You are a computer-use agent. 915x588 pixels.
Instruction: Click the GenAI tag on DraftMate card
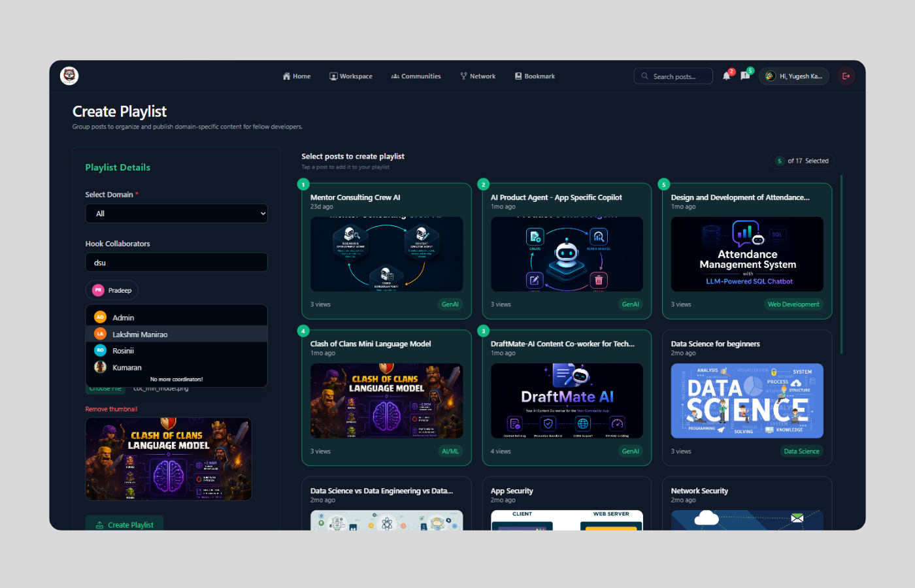630,451
